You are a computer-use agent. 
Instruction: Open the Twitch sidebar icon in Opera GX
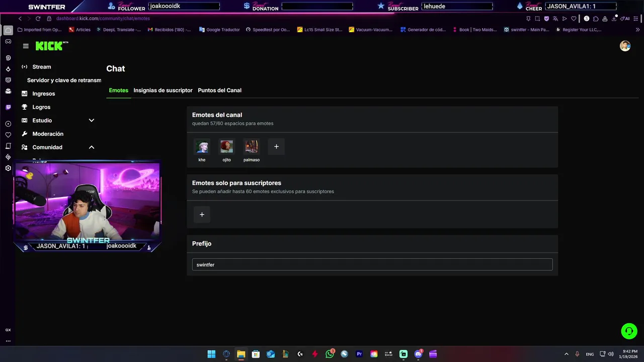[x=8, y=107]
